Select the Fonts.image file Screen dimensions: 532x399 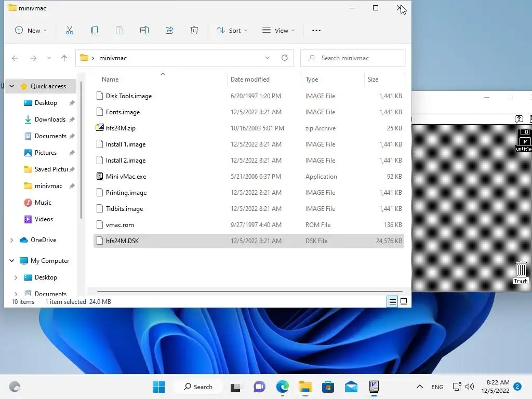pos(249,112)
